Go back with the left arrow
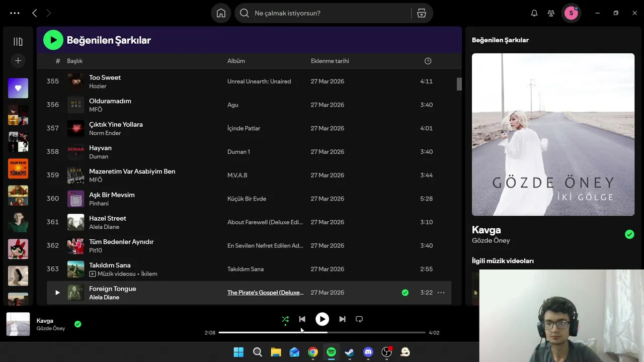Viewport: 644px width, 362px height. point(34,13)
